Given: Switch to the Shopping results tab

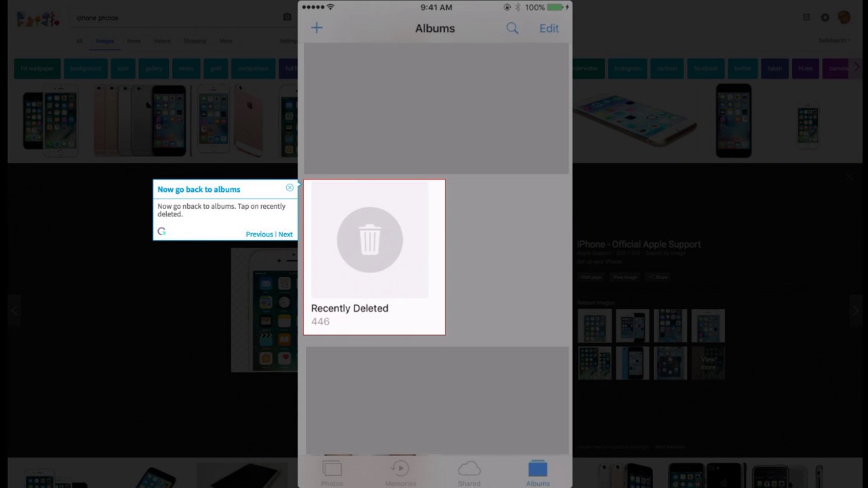Looking at the screenshot, I should point(195,41).
